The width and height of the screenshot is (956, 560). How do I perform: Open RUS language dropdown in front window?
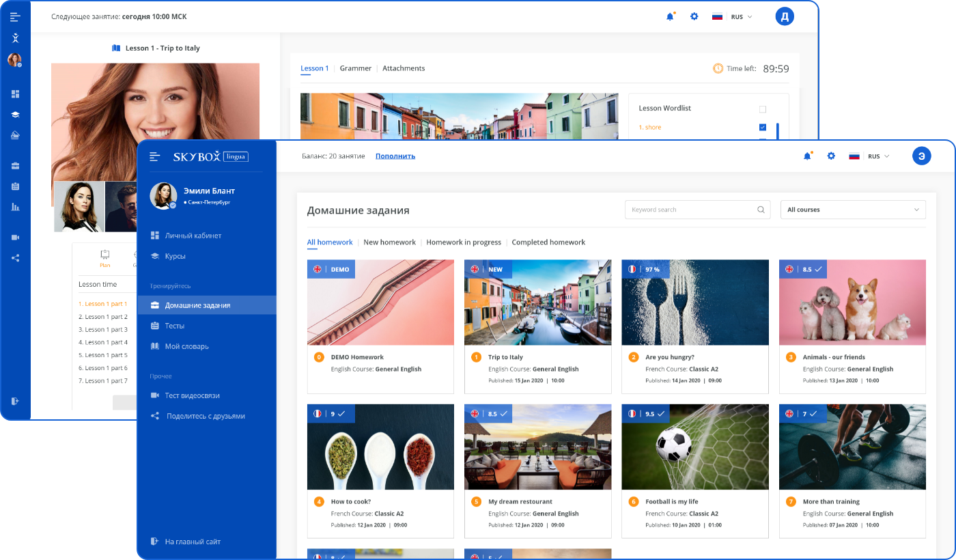(x=869, y=156)
